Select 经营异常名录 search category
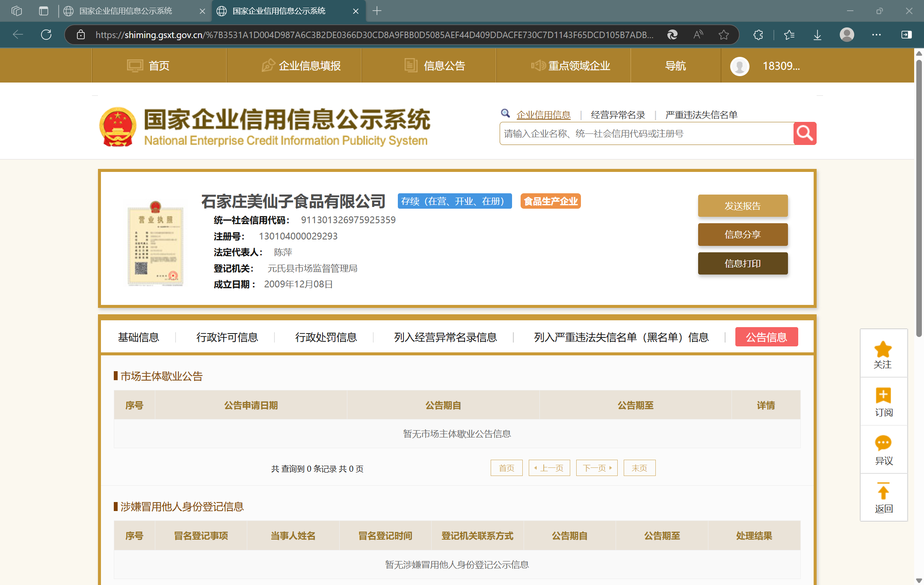This screenshot has height=585, width=924. (x=618, y=115)
